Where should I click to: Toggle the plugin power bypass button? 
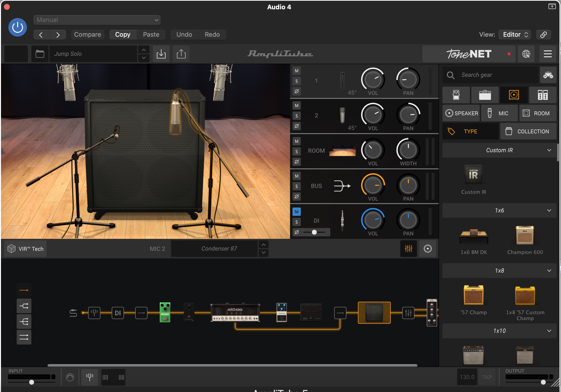click(x=18, y=27)
